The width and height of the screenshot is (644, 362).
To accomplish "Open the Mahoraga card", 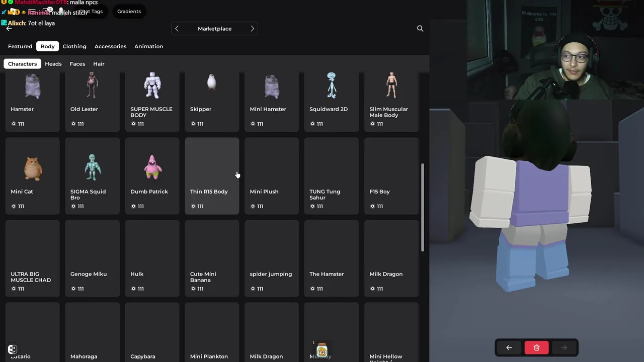I will point(93,332).
